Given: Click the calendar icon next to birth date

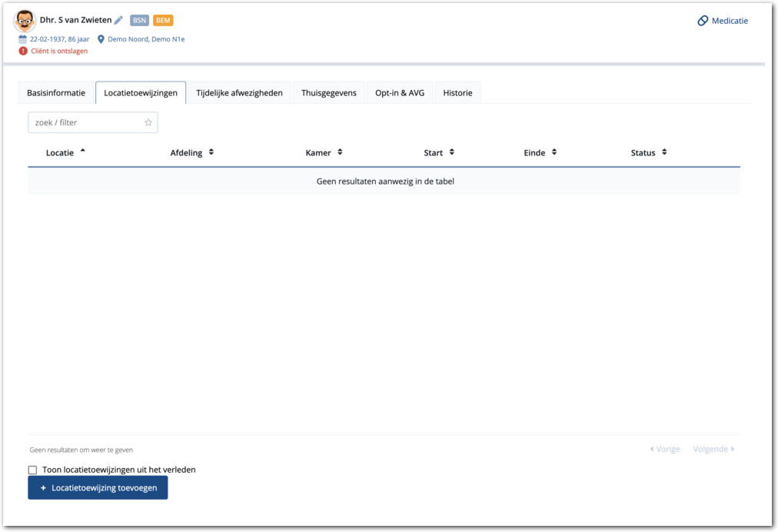Looking at the screenshot, I should 23,39.
